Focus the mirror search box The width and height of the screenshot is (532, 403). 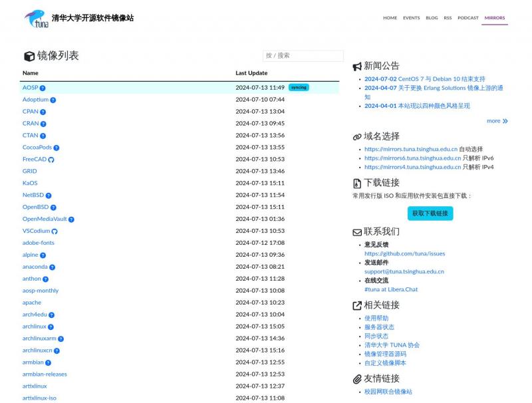pos(303,56)
